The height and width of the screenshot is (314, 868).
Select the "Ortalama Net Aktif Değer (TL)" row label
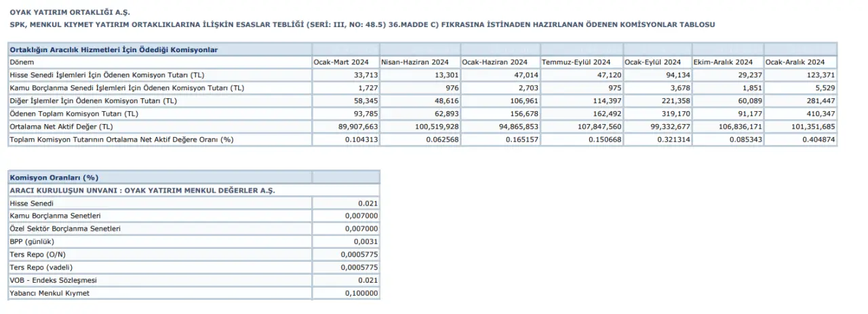(61, 126)
